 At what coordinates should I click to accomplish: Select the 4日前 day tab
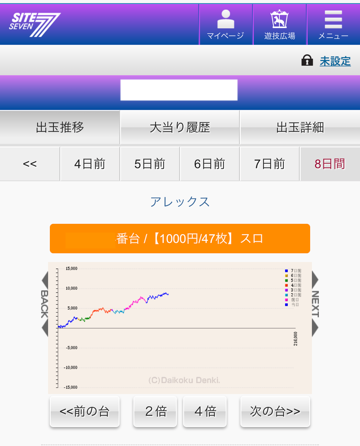(90, 164)
